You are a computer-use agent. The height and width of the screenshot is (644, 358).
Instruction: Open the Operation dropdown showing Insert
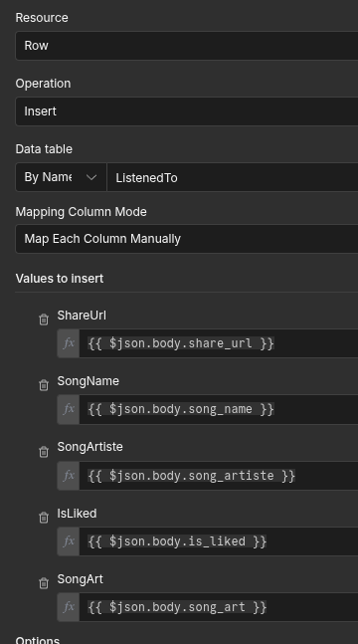click(187, 111)
